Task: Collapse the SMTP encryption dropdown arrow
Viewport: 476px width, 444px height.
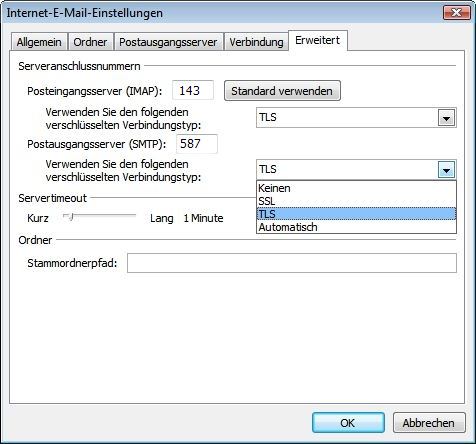Action: (447, 170)
